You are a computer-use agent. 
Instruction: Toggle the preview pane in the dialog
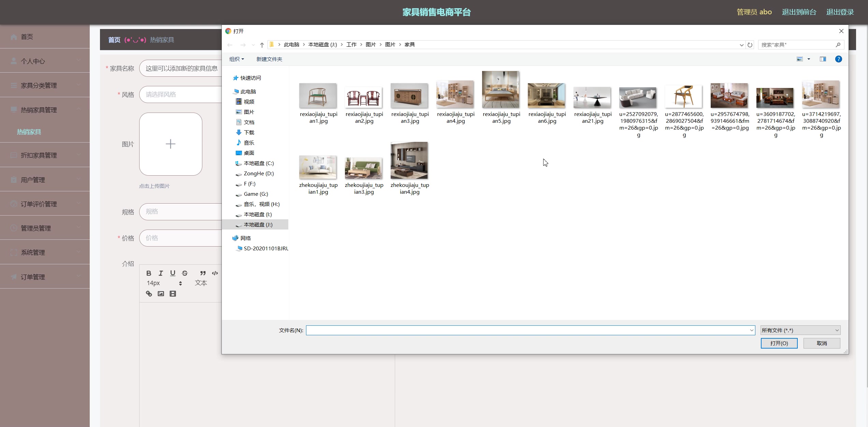pos(823,59)
